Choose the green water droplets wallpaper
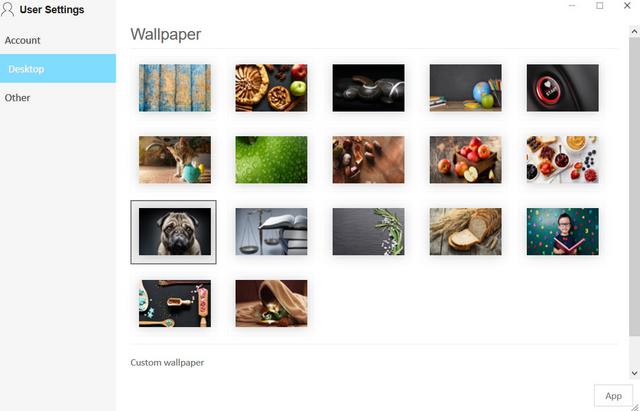 271,160
